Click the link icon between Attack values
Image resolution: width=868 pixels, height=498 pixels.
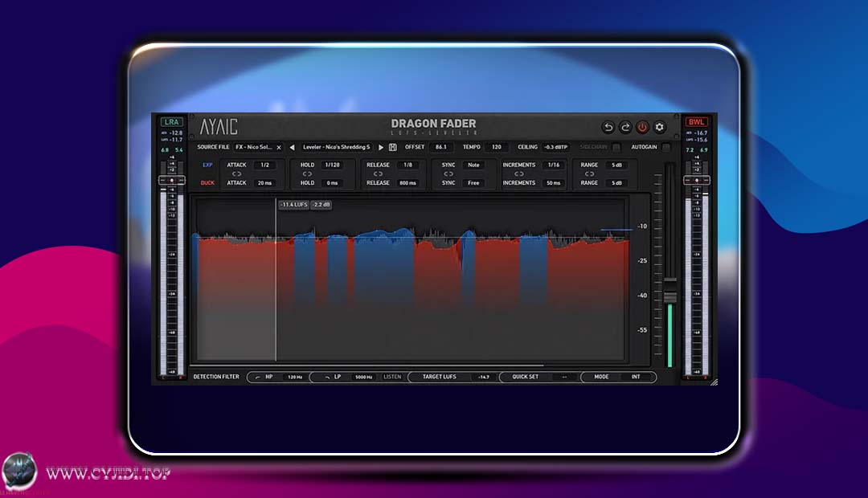pos(236,173)
